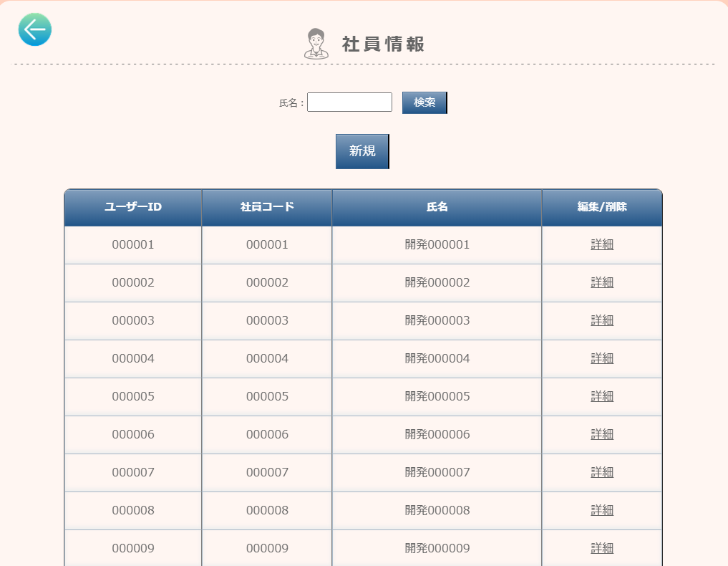The height and width of the screenshot is (566, 728).
Task: Open 詳細 link for user 000007
Action: point(602,472)
